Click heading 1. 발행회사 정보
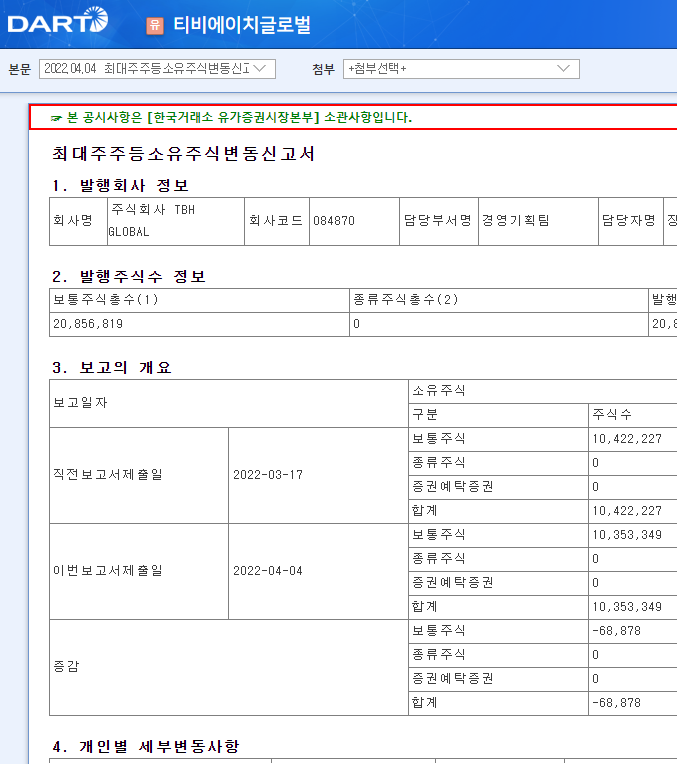 [120, 186]
